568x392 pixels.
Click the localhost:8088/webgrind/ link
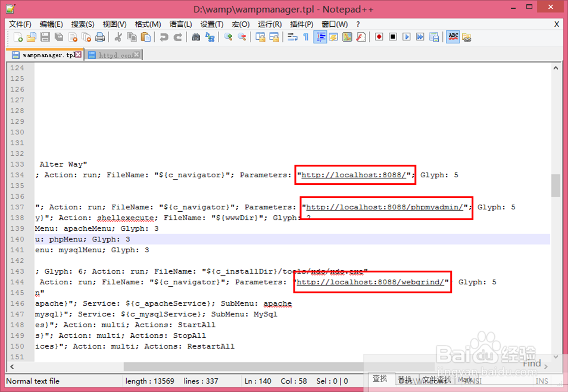coord(370,282)
